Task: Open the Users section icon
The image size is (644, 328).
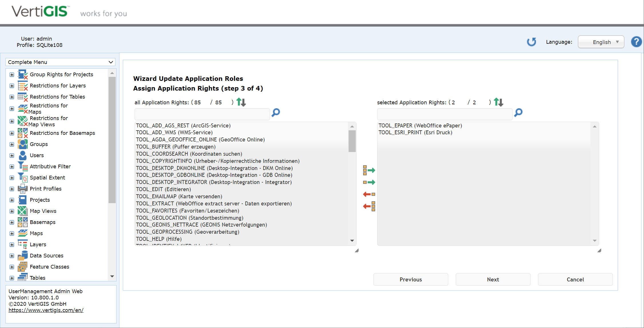Action: [22, 155]
